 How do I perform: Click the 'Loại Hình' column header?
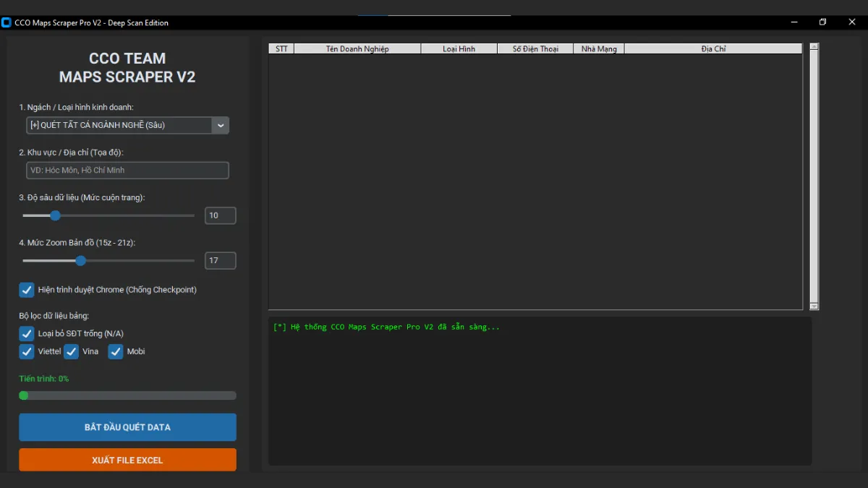[459, 49]
